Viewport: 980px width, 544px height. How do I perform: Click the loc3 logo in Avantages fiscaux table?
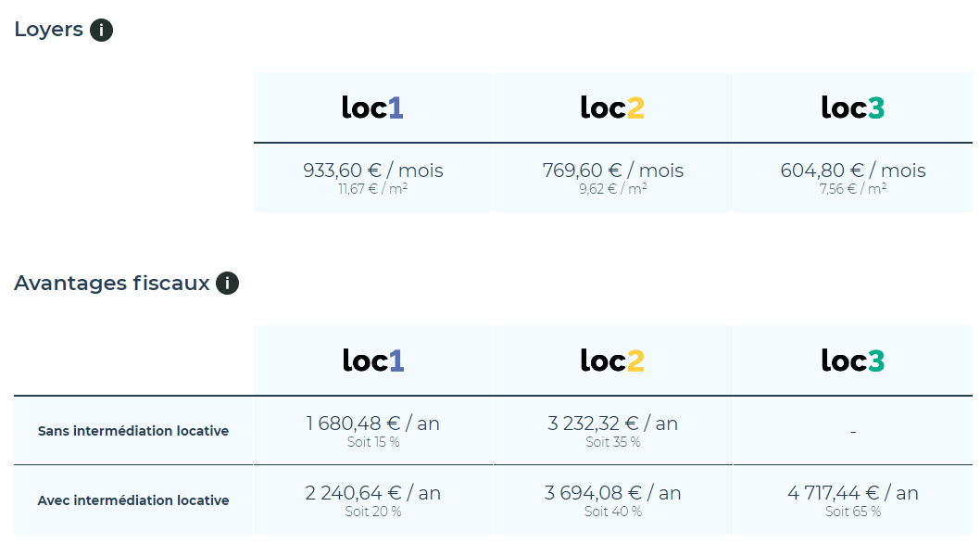coord(852,361)
